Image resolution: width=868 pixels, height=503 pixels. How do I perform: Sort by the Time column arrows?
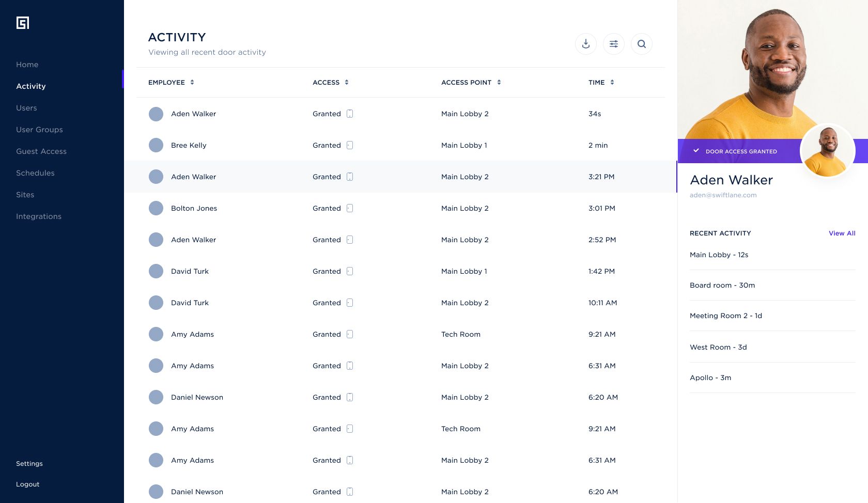coord(612,82)
